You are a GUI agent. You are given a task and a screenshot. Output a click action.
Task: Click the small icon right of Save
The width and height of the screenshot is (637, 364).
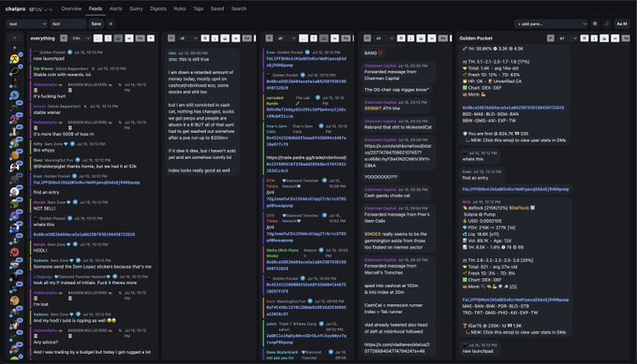tap(111, 24)
